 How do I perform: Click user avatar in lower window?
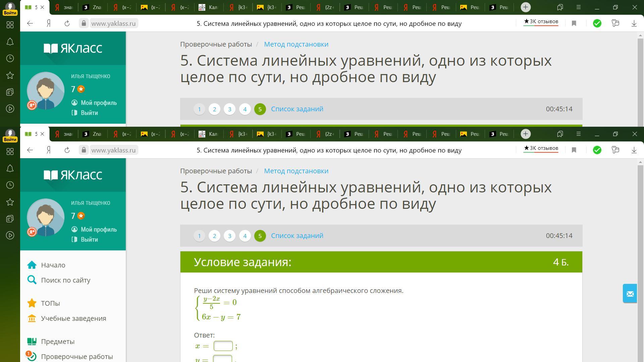46,218
